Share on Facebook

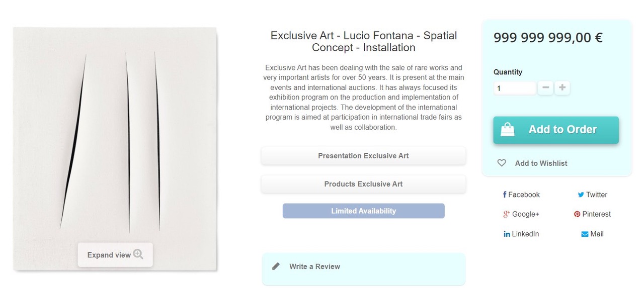click(521, 195)
